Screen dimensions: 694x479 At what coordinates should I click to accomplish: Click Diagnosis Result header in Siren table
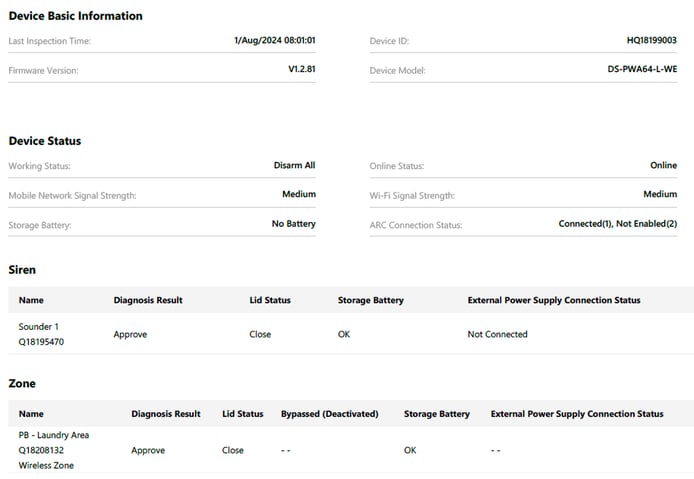pos(148,300)
